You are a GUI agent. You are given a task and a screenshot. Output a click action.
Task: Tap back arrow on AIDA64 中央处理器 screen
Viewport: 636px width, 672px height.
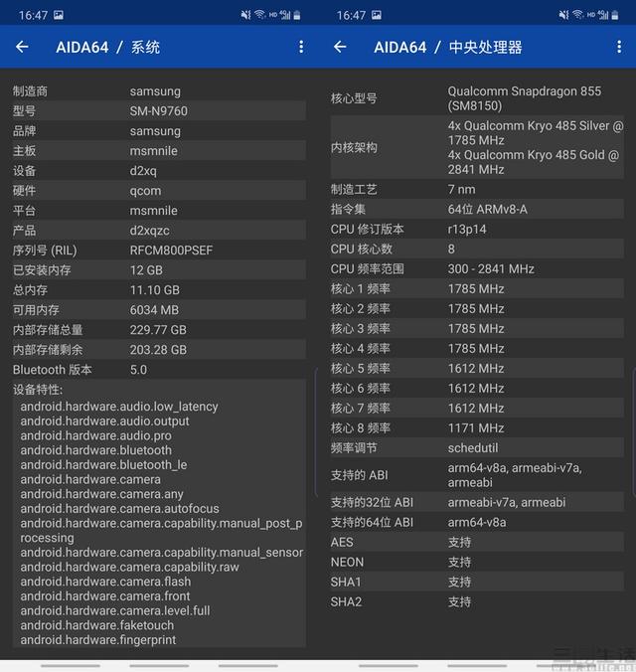click(x=340, y=47)
